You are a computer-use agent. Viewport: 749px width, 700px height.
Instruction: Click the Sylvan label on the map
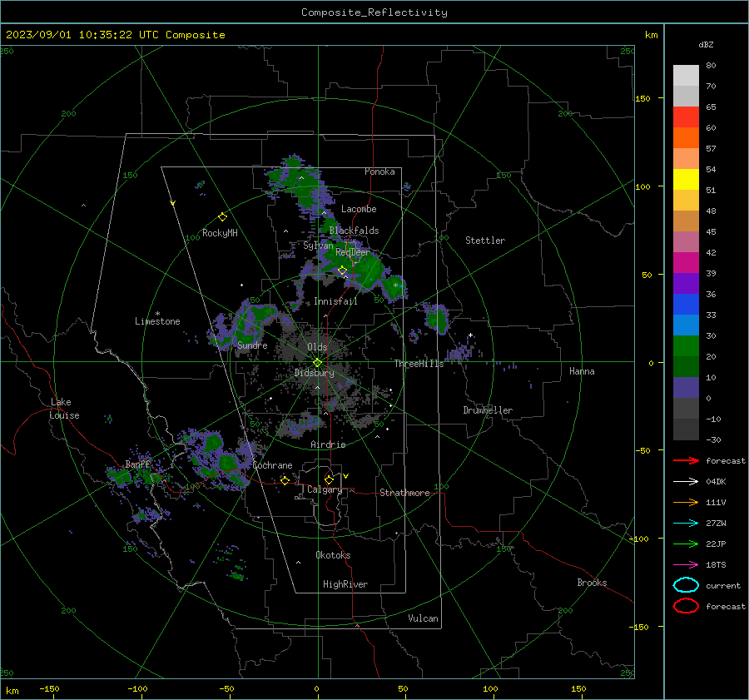click(x=318, y=246)
